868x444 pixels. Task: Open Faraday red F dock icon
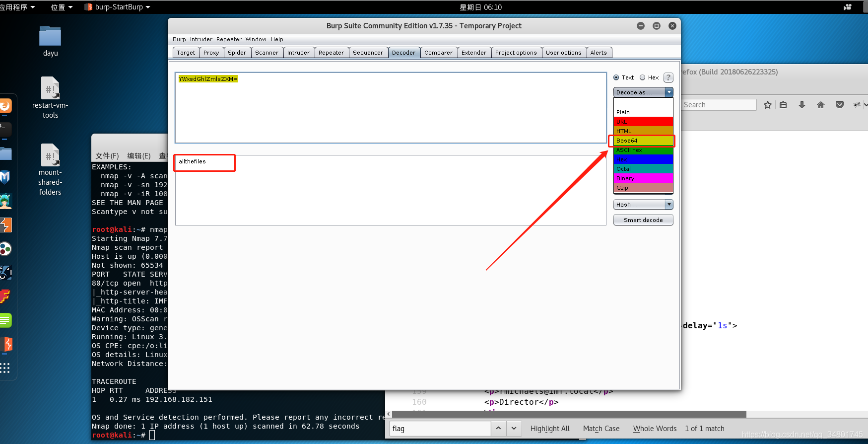point(5,296)
